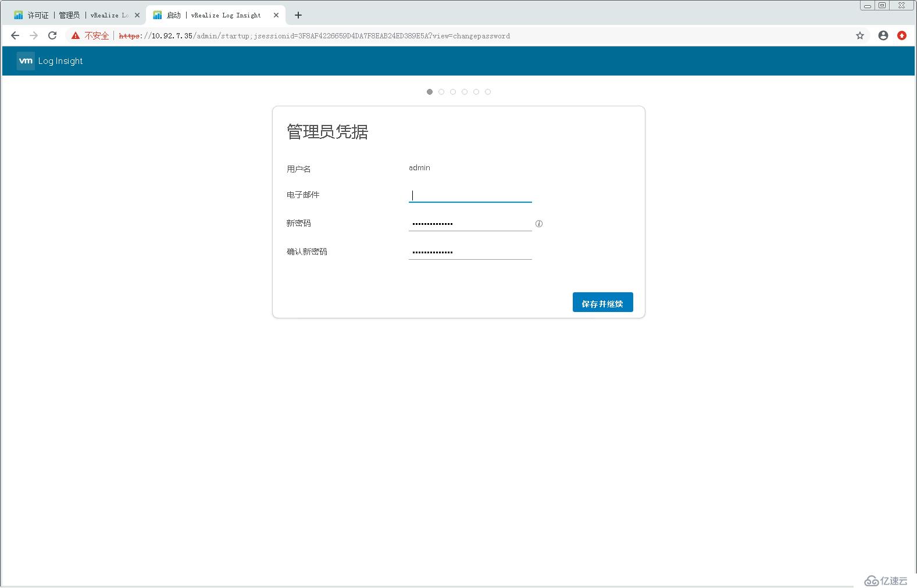The width and height of the screenshot is (917, 588).
Task: Click the 确认新密码 password field
Action: tap(470, 252)
